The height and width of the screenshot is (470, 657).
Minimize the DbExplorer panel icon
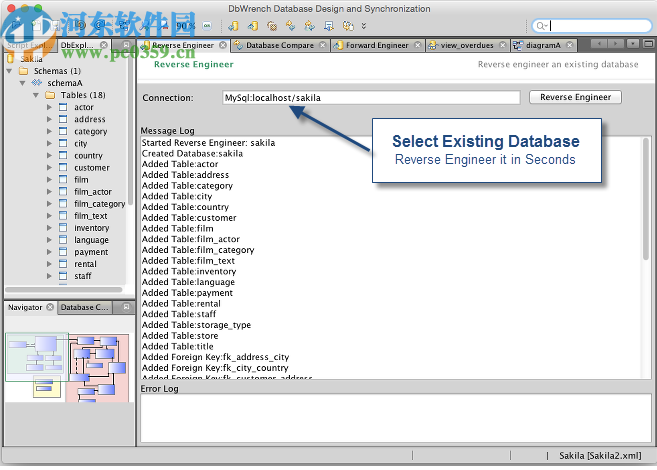(126, 44)
